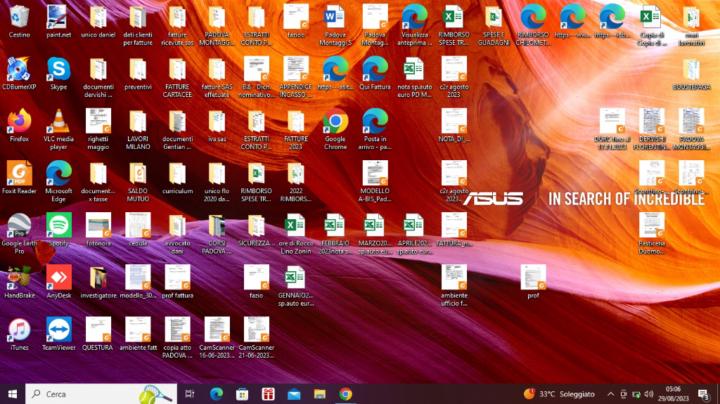720x404 pixels.
Task: Select the HandBrake shortcut
Action: point(19,278)
